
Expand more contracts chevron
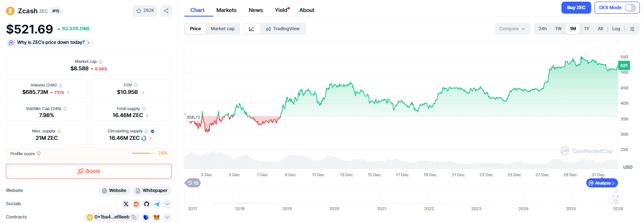(167, 217)
